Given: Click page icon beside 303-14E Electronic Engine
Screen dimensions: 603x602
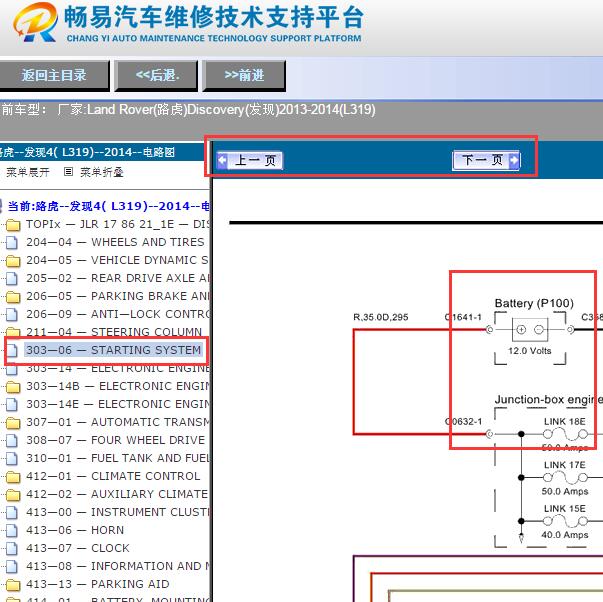Looking at the screenshot, I should (x=12, y=405).
